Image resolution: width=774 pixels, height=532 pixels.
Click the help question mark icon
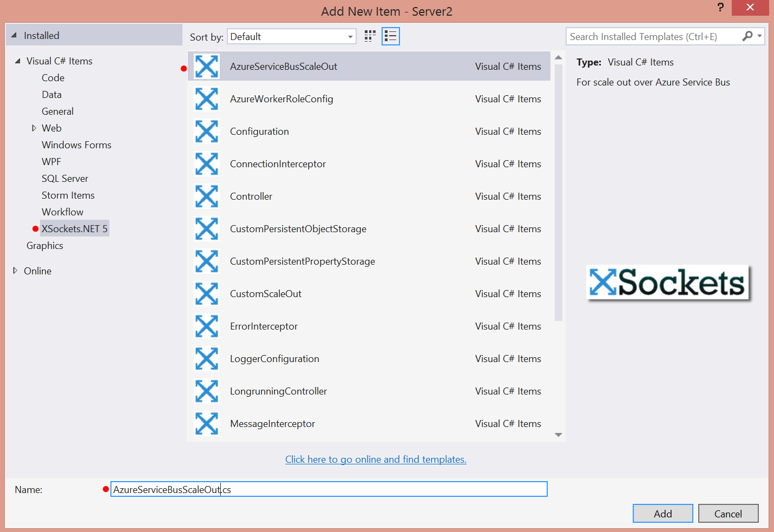tap(720, 8)
